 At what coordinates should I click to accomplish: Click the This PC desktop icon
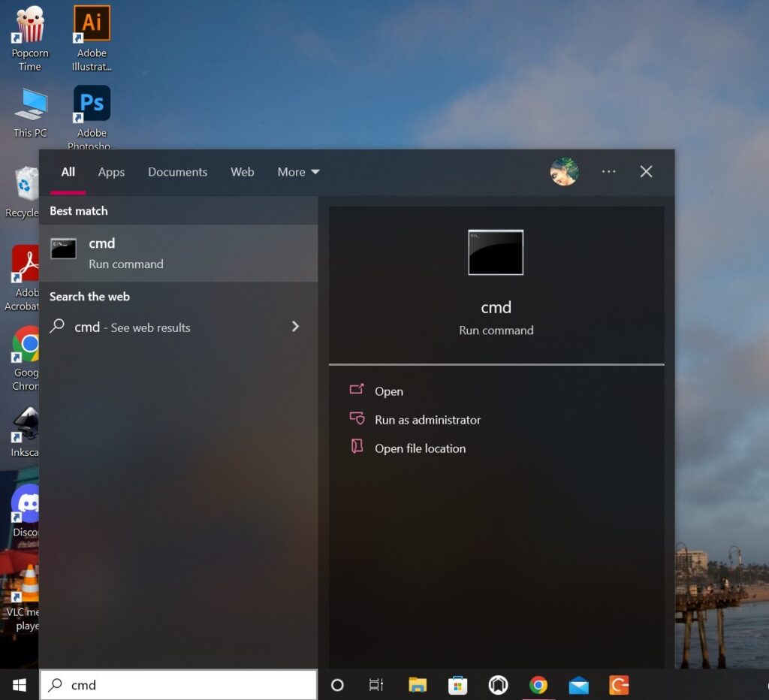click(x=30, y=113)
